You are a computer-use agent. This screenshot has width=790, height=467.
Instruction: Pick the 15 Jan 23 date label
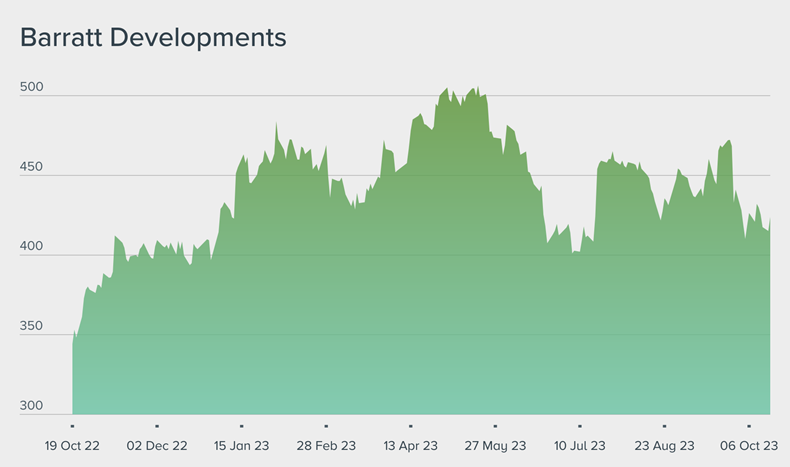242,445
